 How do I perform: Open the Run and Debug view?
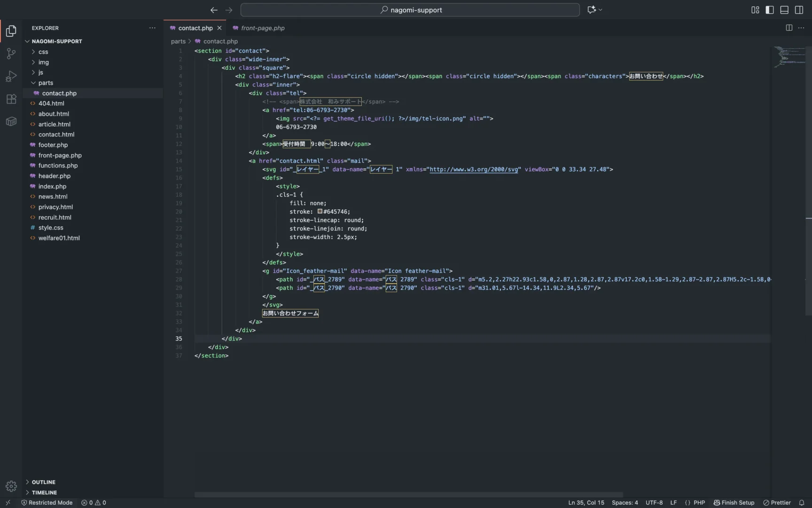[11, 76]
